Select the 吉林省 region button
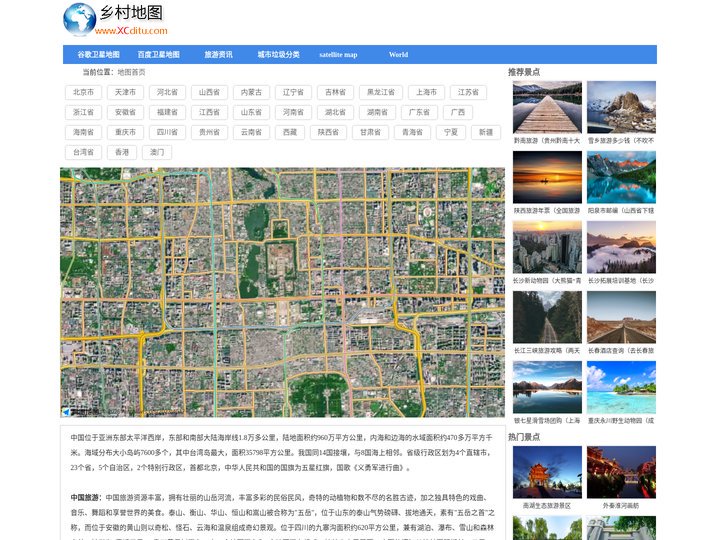The width and height of the screenshot is (720, 540). [335, 92]
